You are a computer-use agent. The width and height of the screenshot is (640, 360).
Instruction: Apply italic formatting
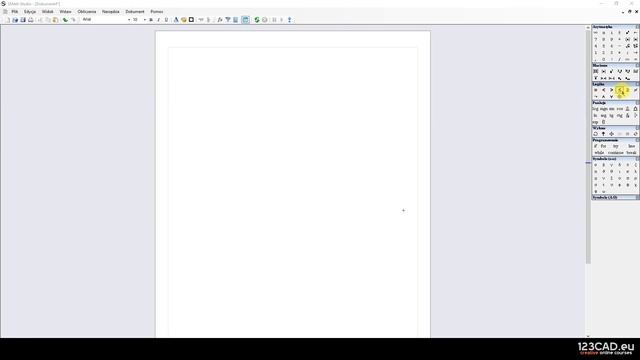tap(158, 20)
